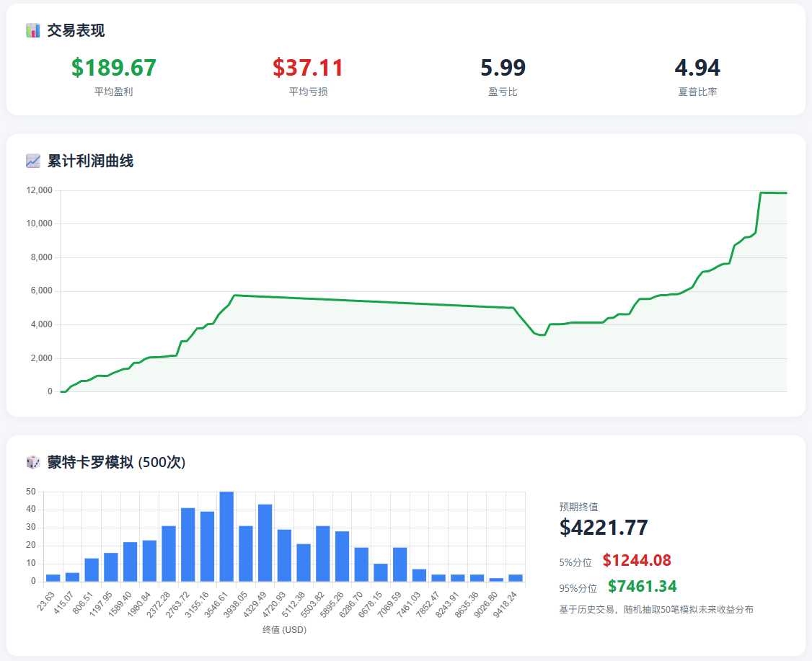The width and height of the screenshot is (812, 661).
Task: Click the line chart icon beside 累计利润曲线
Action: [x=33, y=161]
